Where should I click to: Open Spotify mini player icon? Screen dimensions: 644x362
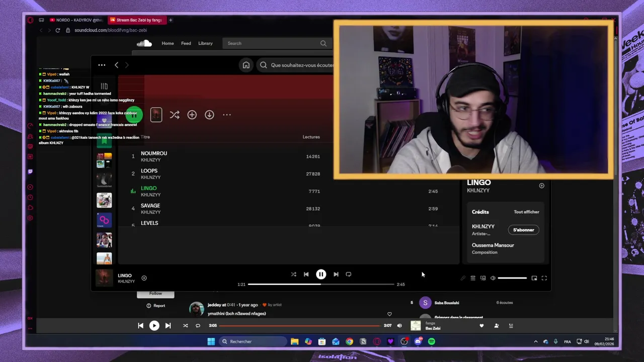point(534,278)
